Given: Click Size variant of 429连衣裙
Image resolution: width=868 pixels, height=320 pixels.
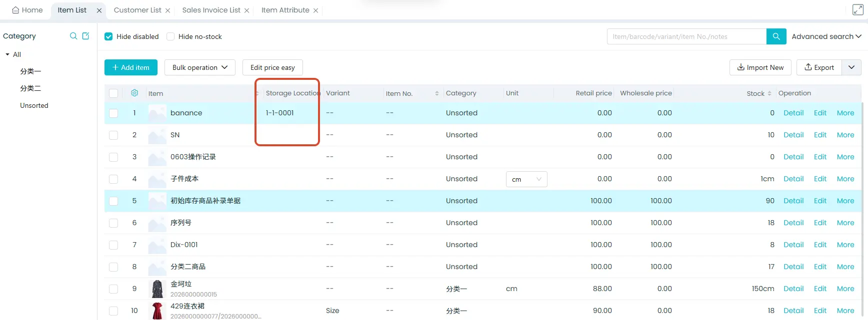Looking at the screenshot, I should click(332, 311).
